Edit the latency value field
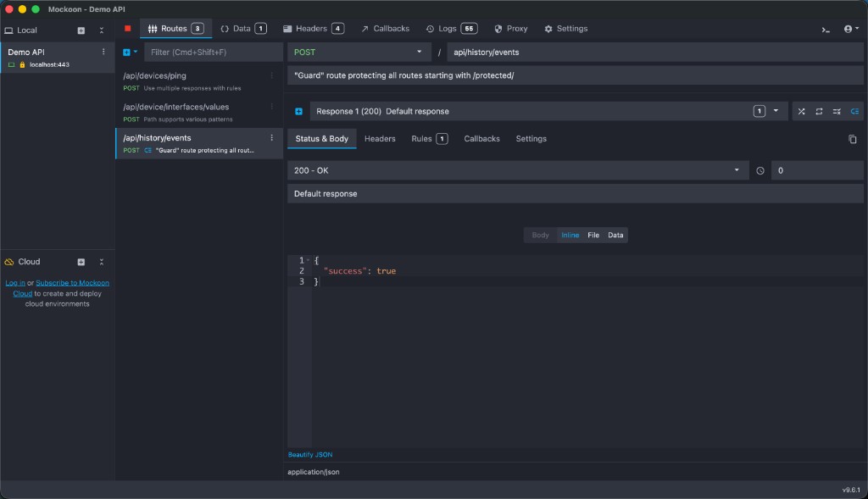 (x=817, y=170)
